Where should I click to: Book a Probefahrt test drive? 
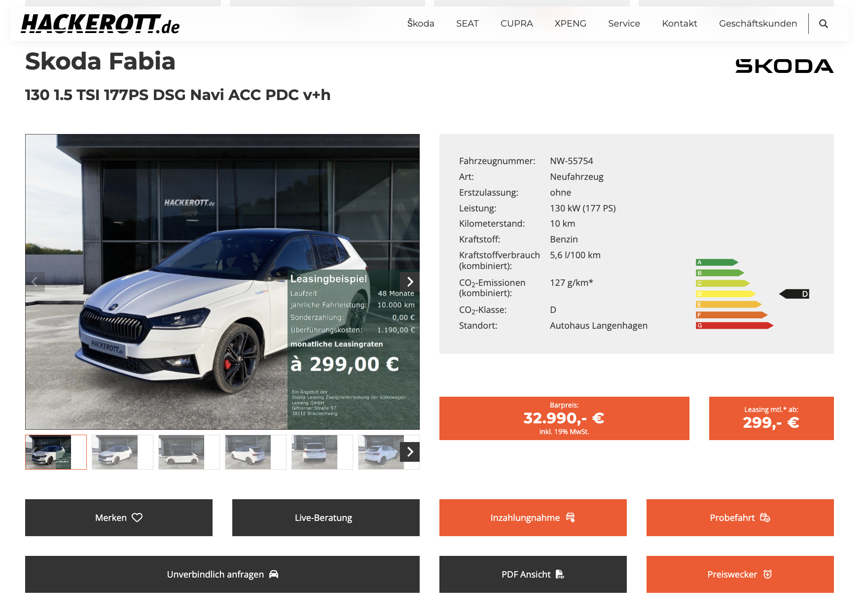click(x=740, y=517)
